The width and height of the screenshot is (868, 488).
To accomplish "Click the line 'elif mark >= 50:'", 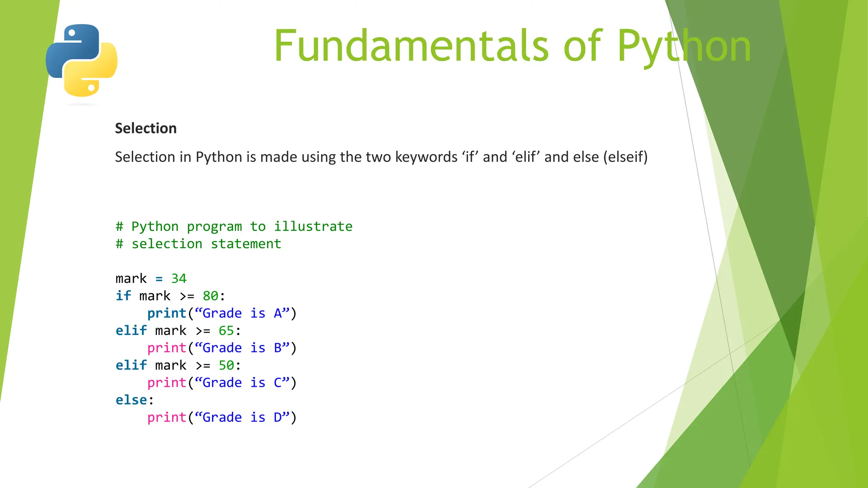I will pos(178,365).
